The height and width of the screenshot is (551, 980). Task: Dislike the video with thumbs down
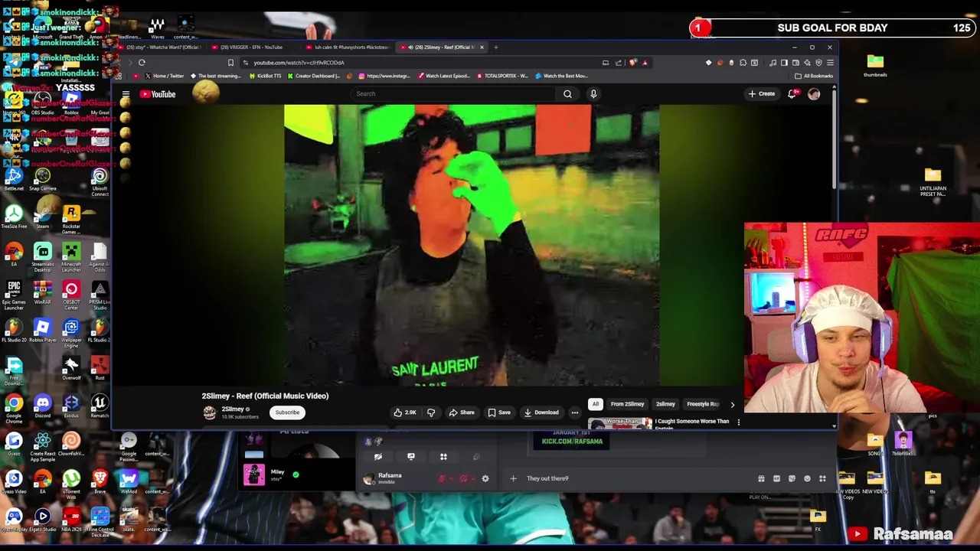coord(431,412)
